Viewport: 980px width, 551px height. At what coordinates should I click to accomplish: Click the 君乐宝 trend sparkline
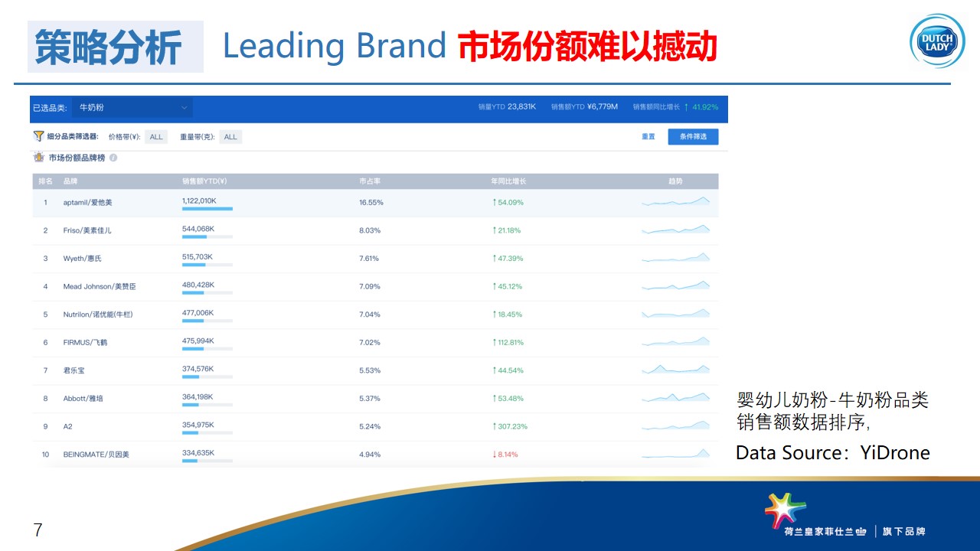pos(676,370)
